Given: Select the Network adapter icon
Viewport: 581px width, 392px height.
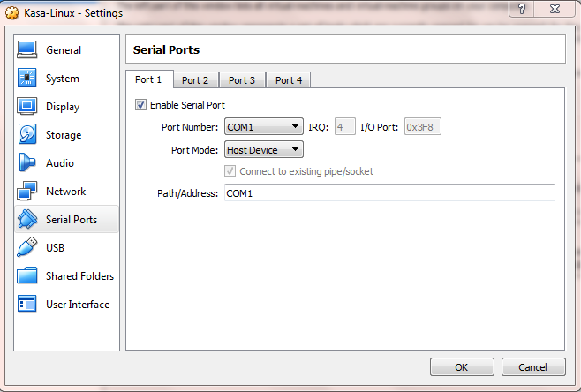Looking at the screenshot, I should click(27, 192).
